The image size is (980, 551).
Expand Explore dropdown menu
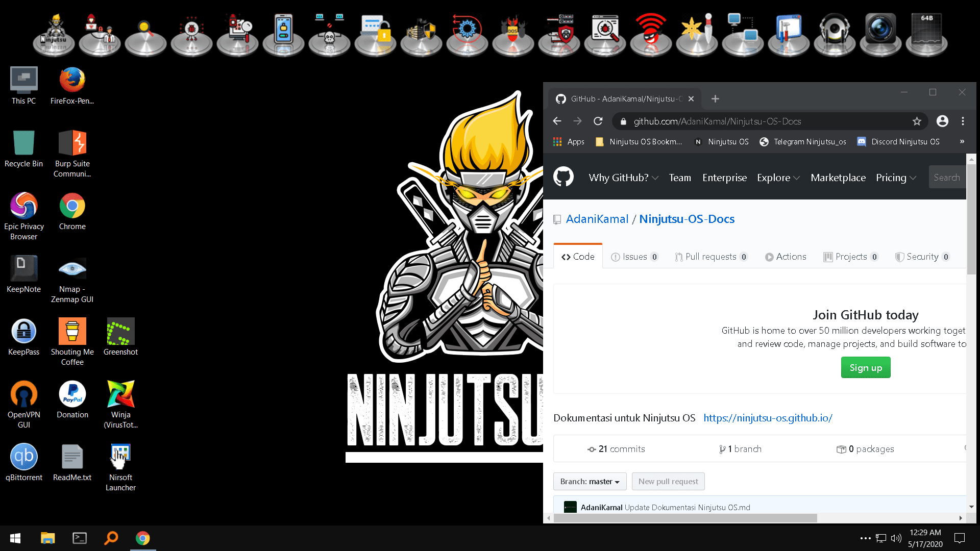click(x=778, y=178)
